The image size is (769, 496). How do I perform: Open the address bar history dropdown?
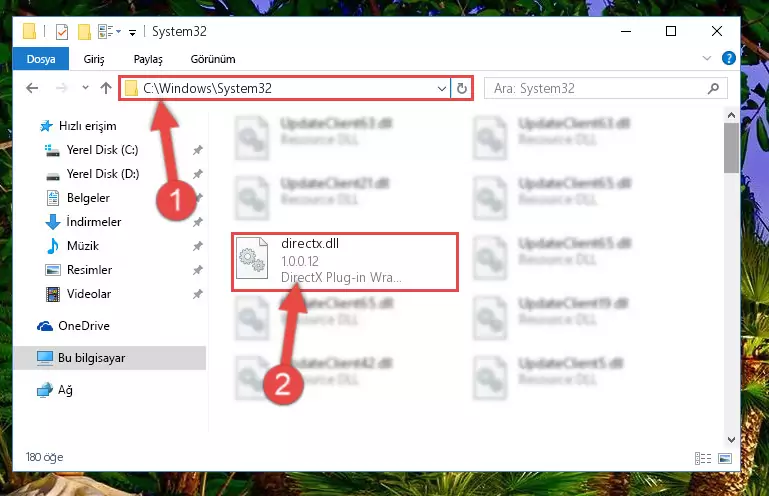click(441, 89)
